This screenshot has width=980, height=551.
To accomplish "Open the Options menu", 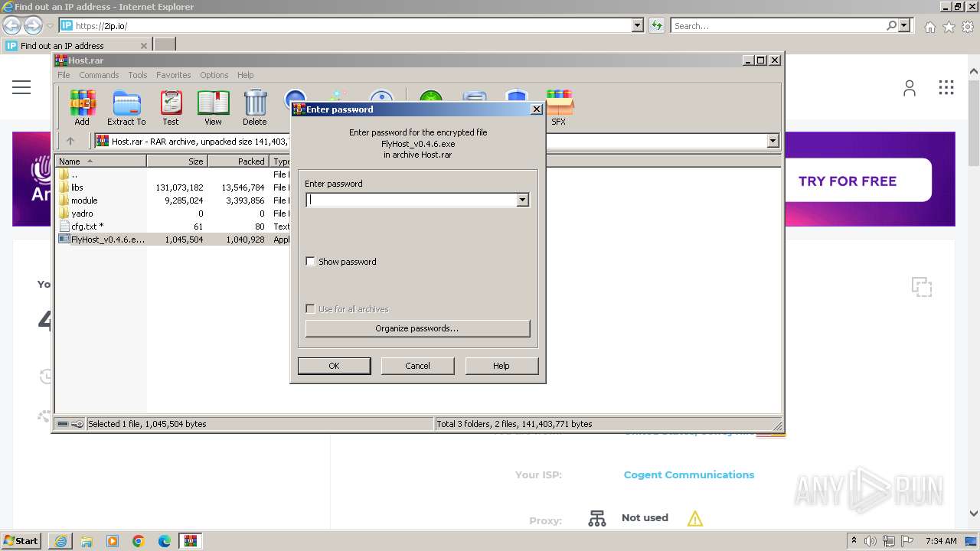I will tap(214, 75).
